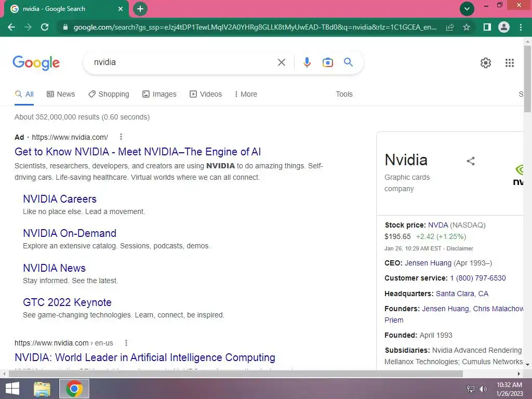
Task: Clear the search box text
Action: (281, 62)
